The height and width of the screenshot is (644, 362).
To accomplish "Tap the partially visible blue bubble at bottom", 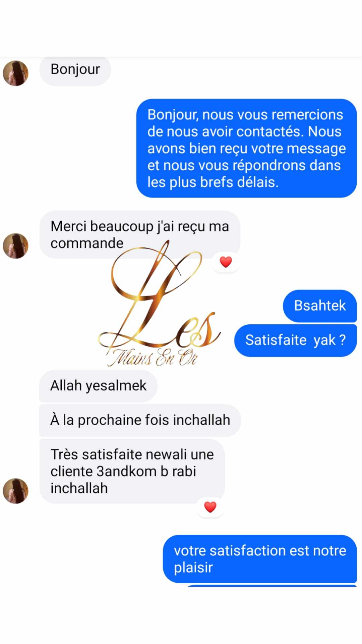I will [271, 586].
